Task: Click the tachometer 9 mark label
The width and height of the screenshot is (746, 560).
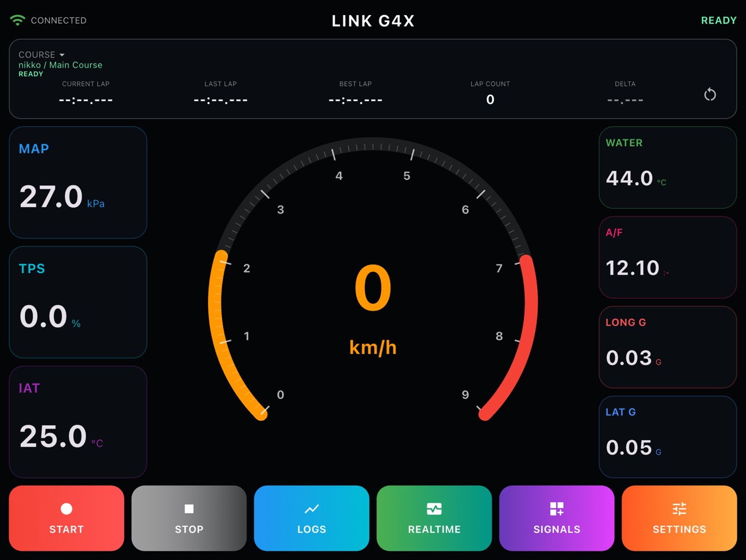Action: click(465, 395)
